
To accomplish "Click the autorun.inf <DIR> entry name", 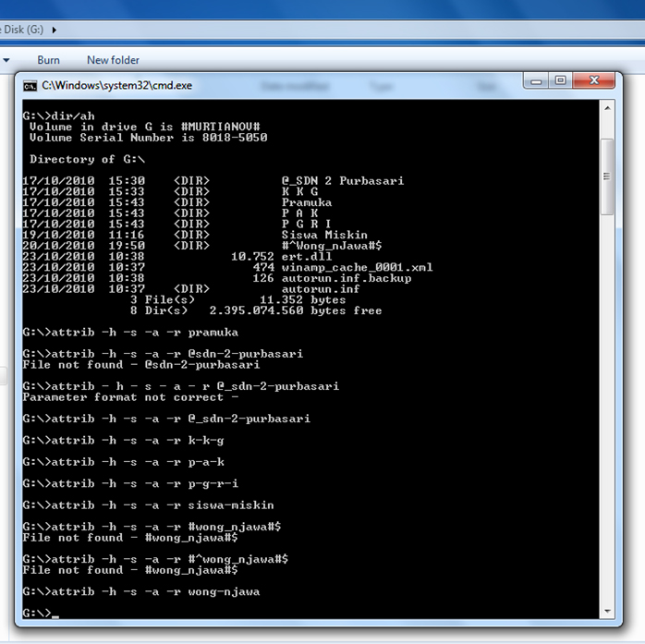I will pyautogui.click(x=321, y=289).
